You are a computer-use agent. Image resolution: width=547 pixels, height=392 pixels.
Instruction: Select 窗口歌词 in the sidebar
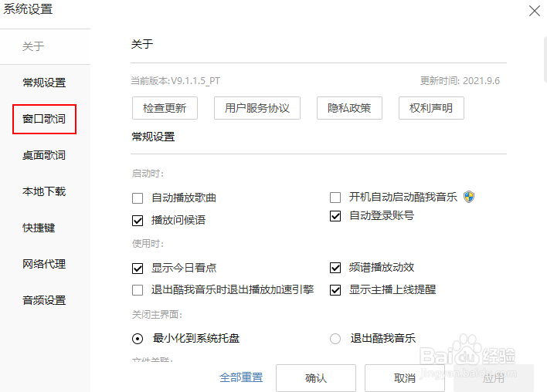44,119
